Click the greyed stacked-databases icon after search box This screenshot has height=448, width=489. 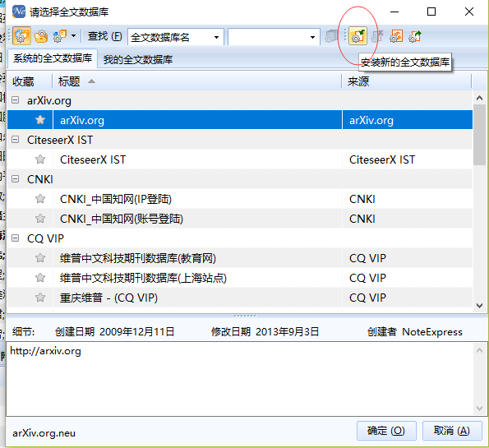pos(331,36)
